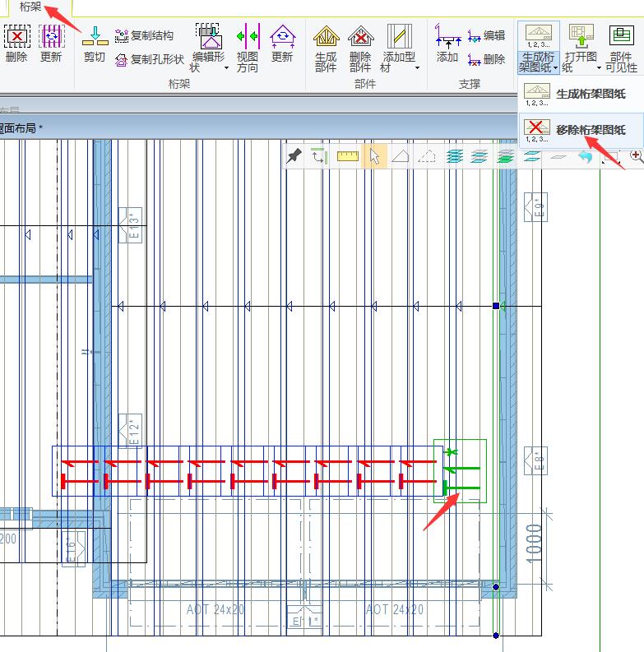The image size is (644, 652).
Task: Click the 剪切 cut truss tool
Action: click(95, 37)
